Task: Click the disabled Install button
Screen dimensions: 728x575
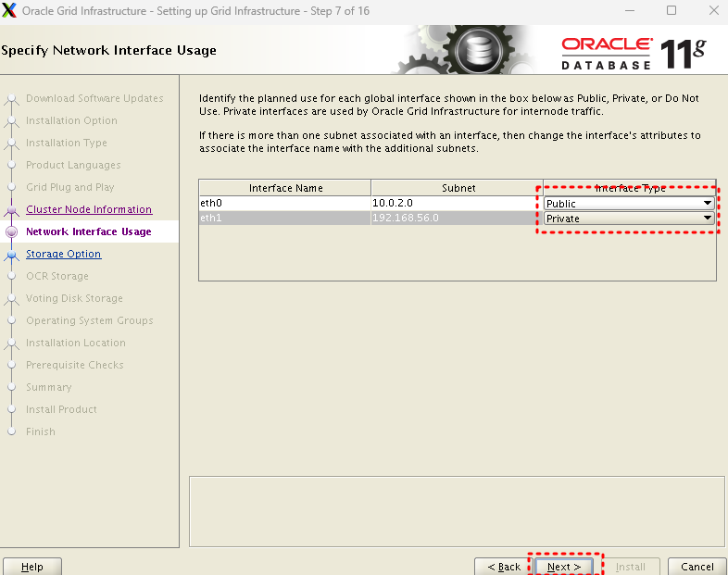Action: coord(630,567)
